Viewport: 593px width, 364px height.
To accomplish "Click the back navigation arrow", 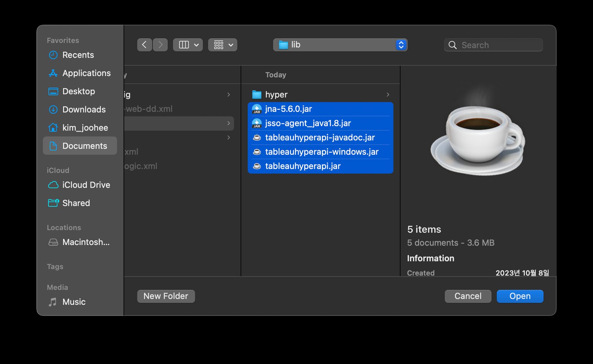I will 144,45.
